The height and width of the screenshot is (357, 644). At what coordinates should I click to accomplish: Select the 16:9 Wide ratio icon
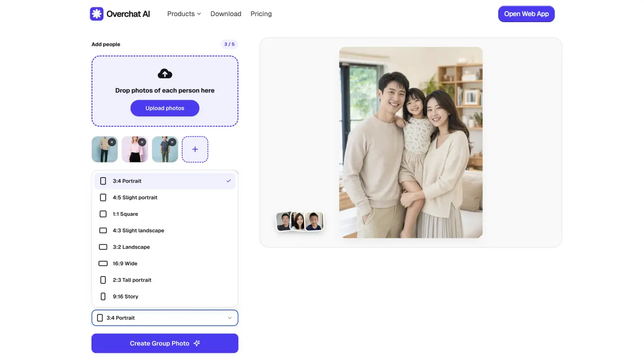pos(103,264)
